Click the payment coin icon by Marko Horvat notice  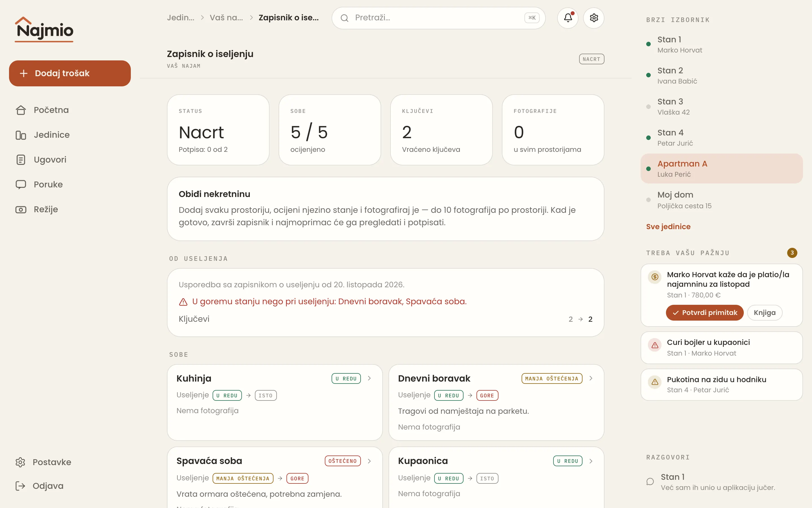click(655, 277)
